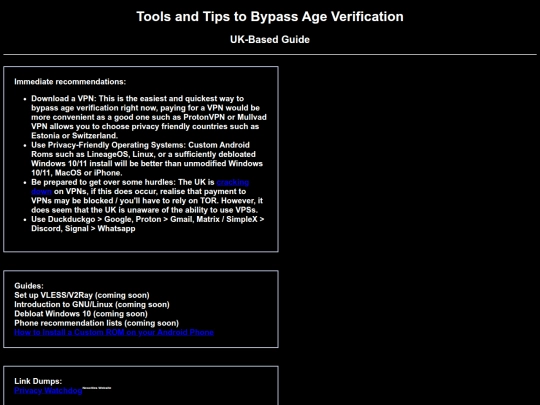Image resolution: width=540 pixels, height=405 pixels.
Task: Click the 'Tools and Tips to Bypass Age Verification' heading
Action: click(x=270, y=17)
